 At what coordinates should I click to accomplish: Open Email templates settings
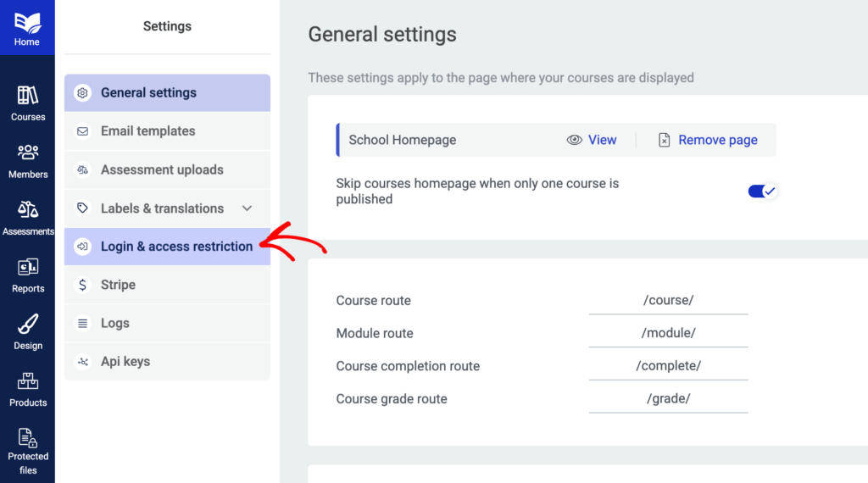(167, 131)
